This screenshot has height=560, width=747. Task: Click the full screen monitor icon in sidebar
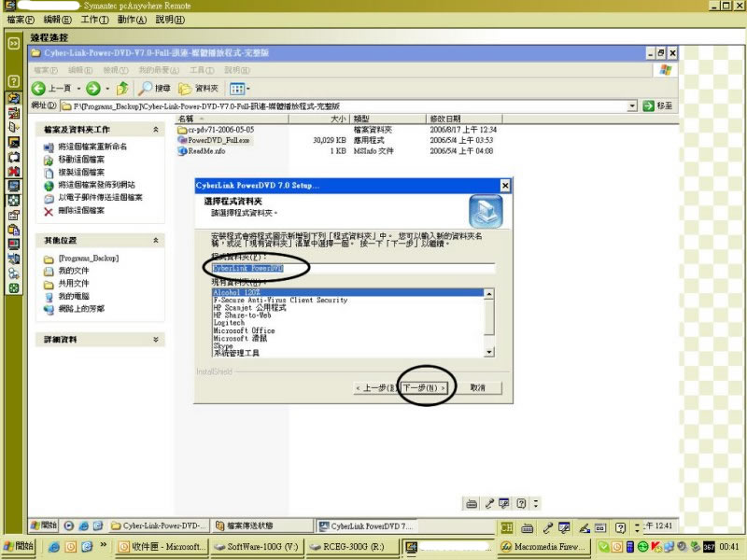[x=14, y=186]
